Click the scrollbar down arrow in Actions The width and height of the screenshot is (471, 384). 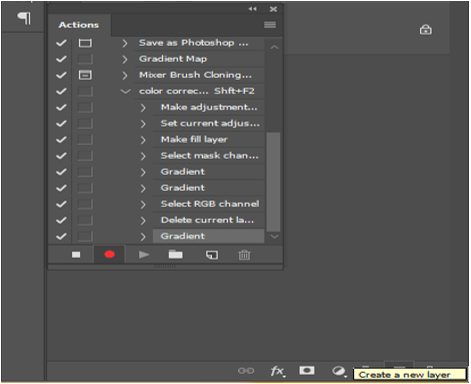[x=274, y=236]
